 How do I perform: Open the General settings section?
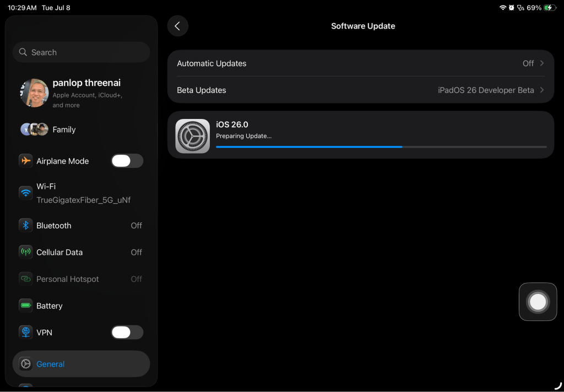point(82,364)
